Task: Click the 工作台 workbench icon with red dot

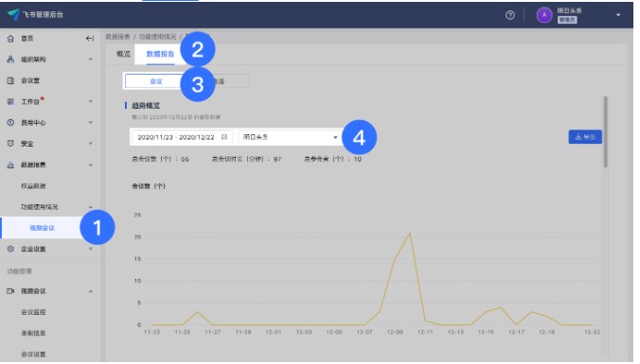Action: click(10, 101)
